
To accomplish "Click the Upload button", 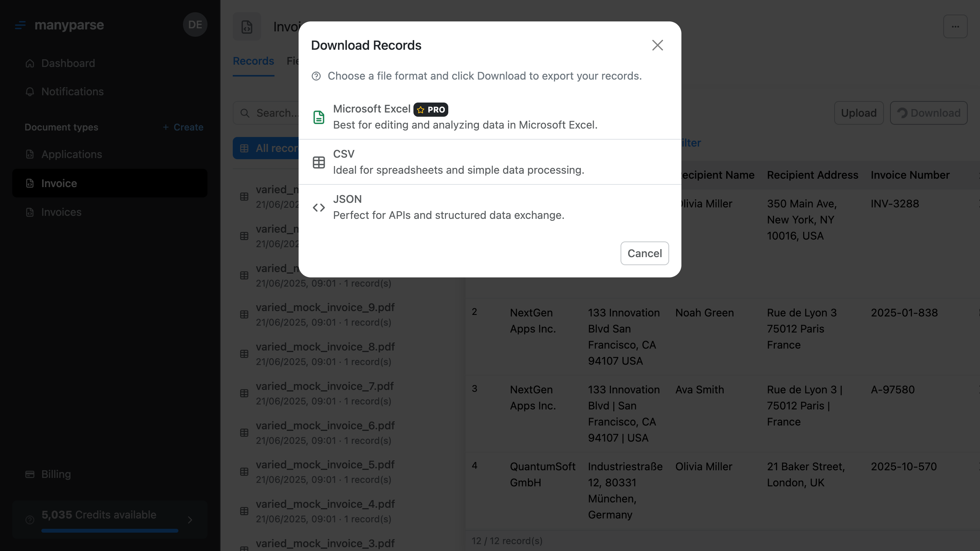I will tap(859, 113).
